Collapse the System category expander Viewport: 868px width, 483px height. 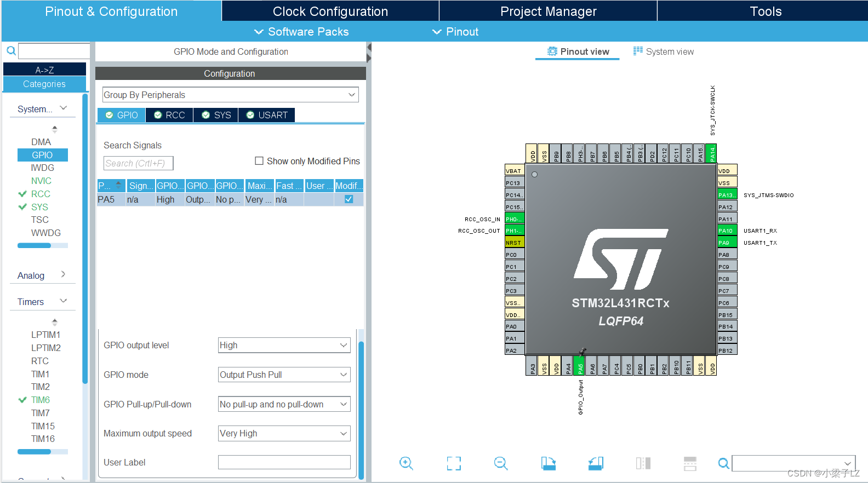[64, 108]
